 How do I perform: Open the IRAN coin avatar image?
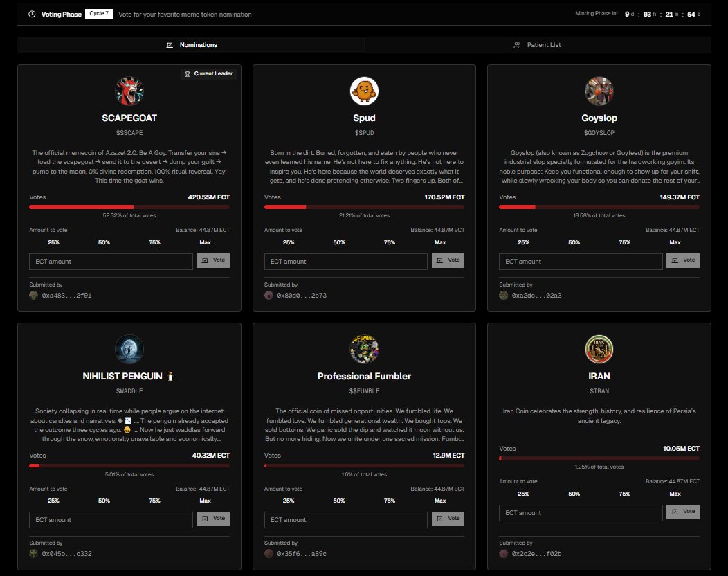pyautogui.click(x=599, y=350)
